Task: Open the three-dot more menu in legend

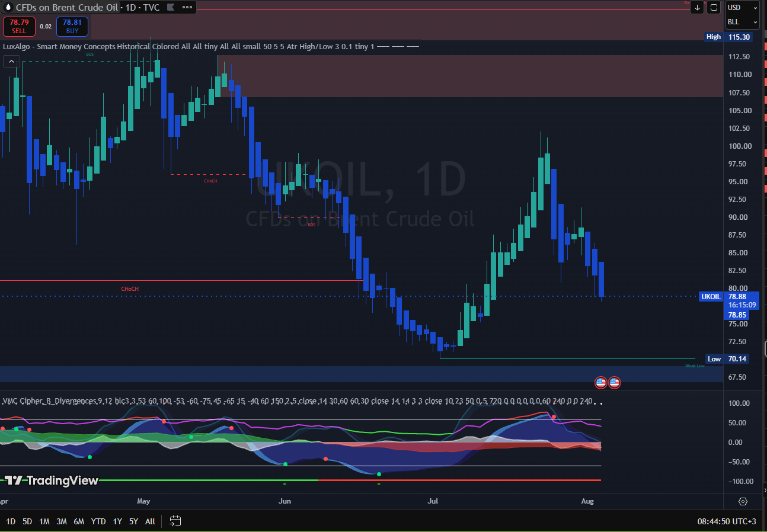Action: [x=188, y=8]
